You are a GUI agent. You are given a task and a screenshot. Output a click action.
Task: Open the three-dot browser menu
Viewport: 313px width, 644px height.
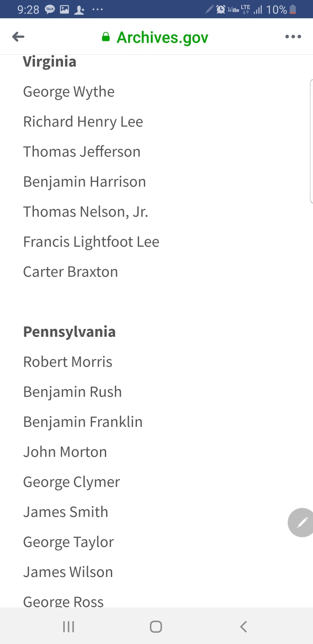coord(293,37)
